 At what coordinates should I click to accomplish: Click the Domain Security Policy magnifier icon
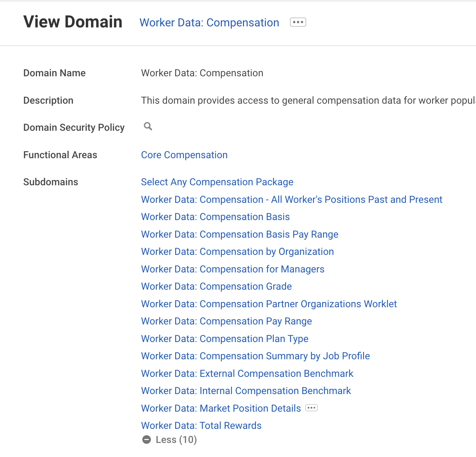click(148, 126)
